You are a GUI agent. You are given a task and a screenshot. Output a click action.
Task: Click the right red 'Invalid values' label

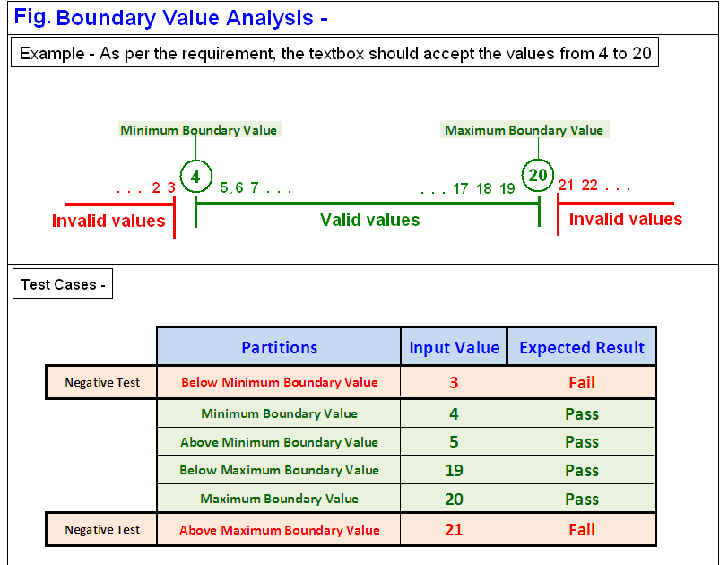626,219
